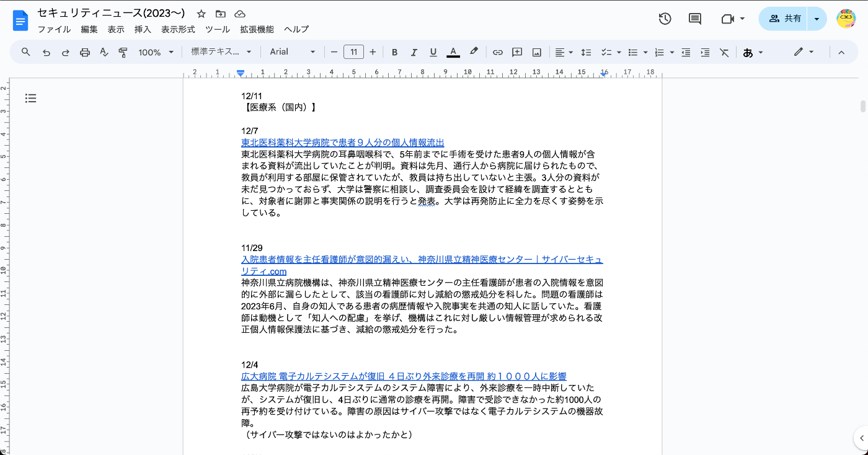Click the text 【医療系（国内）】

point(280,107)
